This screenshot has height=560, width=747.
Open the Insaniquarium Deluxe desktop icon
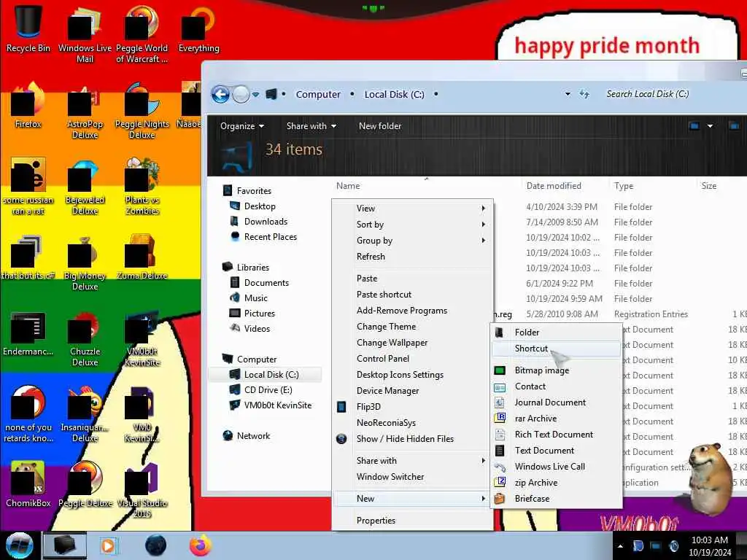pyautogui.click(x=85, y=414)
